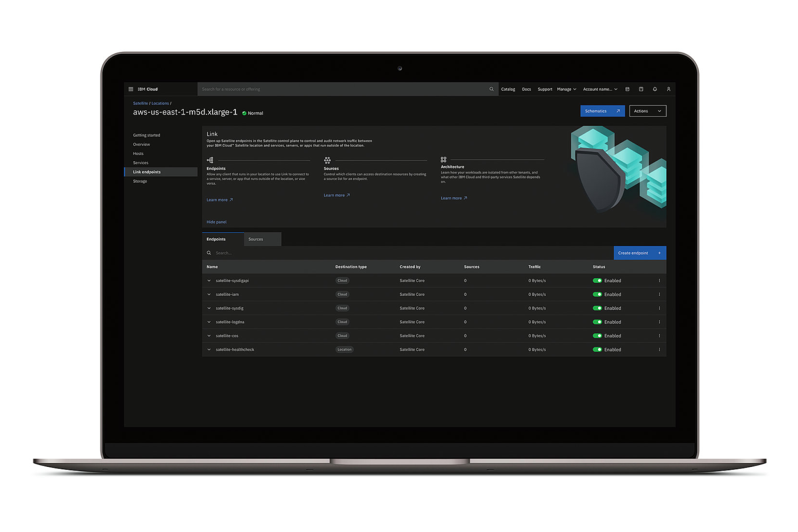Image resolution: width=798 pixels, height=532 pixels.
Task: Click the Schematics button
Action: [602, 111]
